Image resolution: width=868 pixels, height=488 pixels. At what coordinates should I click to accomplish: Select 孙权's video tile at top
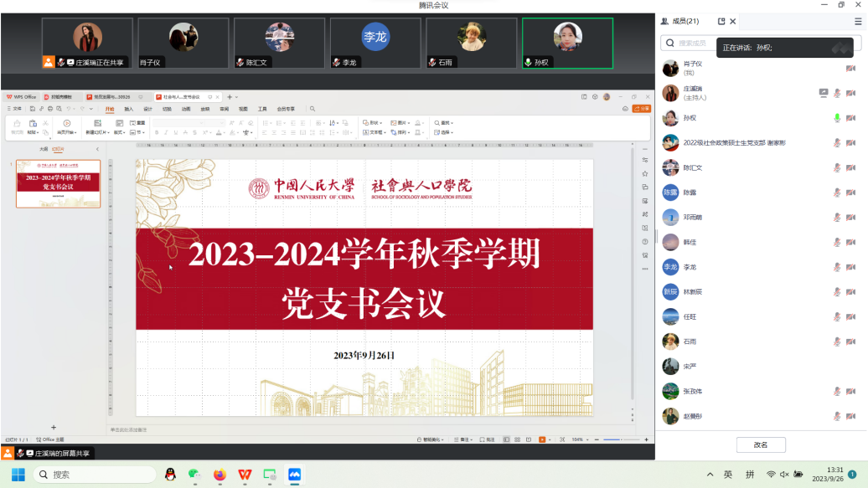click(567, 44)
